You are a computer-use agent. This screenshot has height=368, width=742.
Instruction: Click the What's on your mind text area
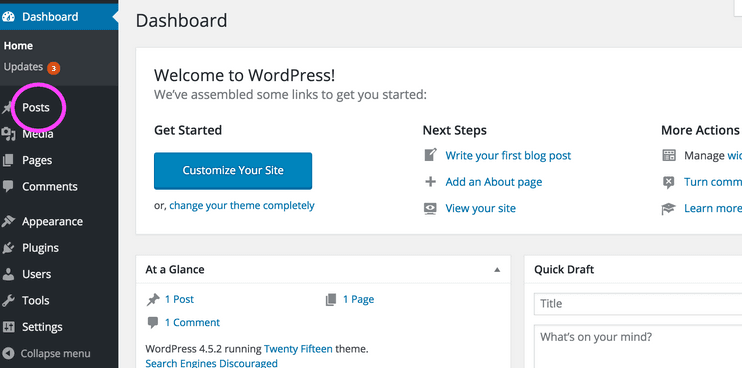638,346
